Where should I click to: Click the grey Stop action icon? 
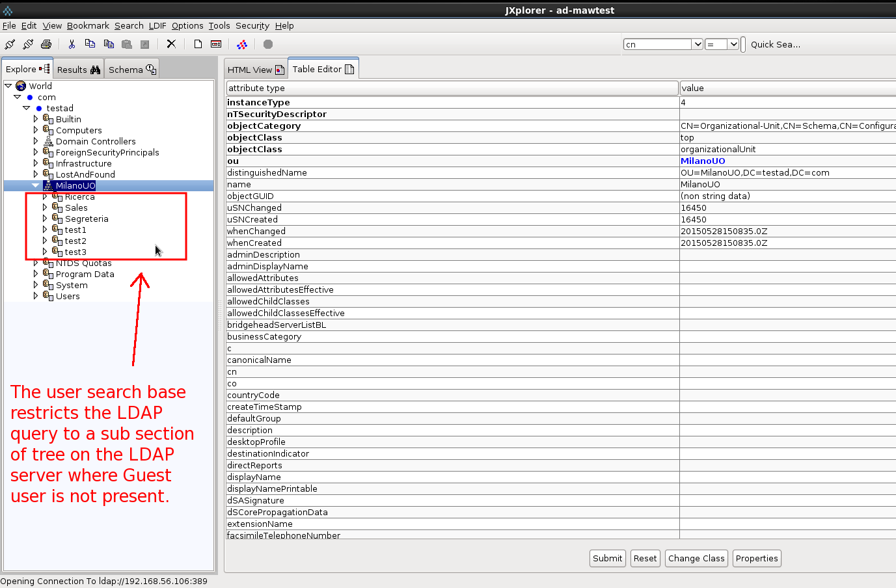click(x=267, y=44)
